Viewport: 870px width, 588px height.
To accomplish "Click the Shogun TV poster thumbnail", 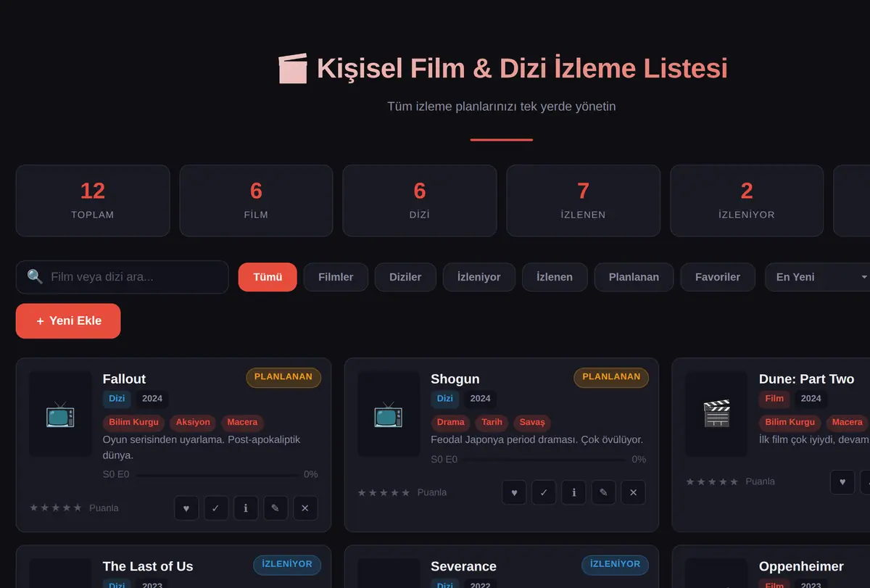I will tap(389, 414).
